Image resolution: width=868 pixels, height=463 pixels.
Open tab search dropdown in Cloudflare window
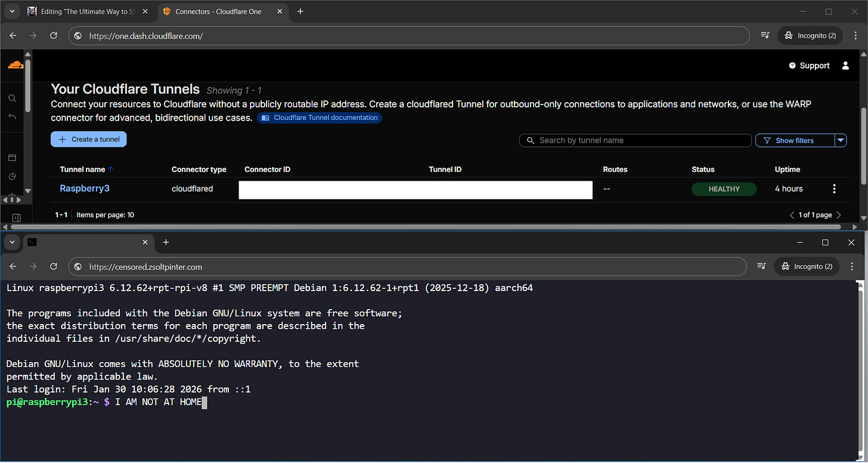tap(11, 11)
